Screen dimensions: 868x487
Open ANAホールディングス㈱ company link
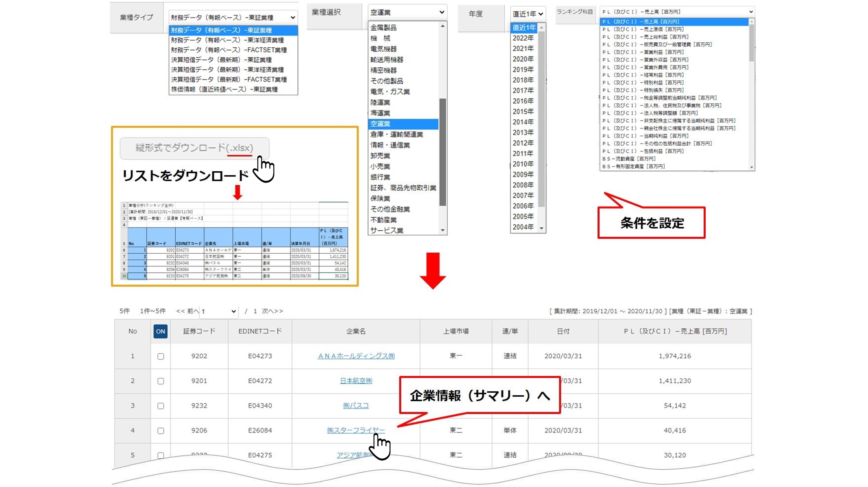click(356, 356)
